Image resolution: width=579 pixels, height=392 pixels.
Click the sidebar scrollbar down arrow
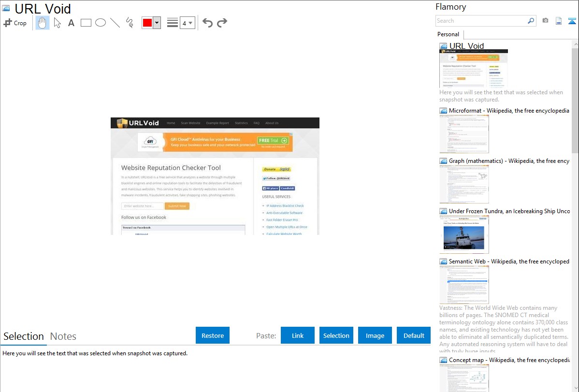[x=575, y=388]
